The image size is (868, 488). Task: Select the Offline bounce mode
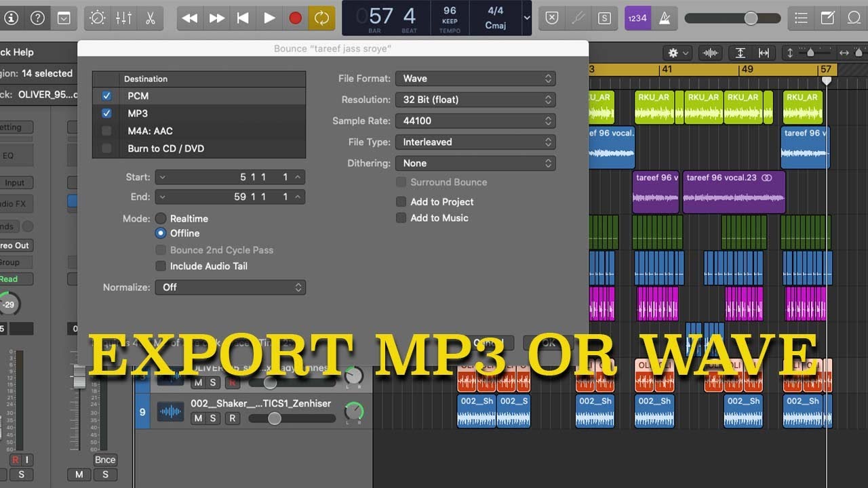point(161,233)
